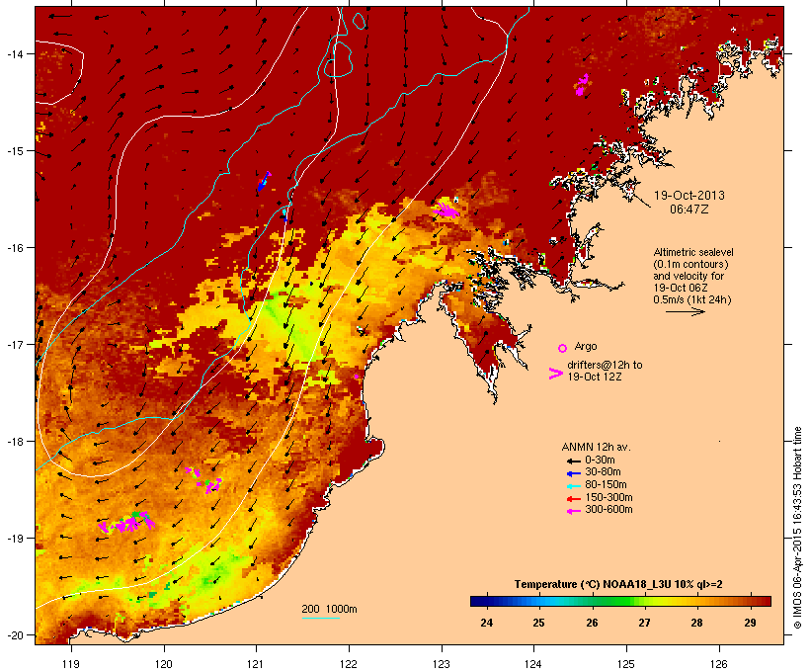Click the 'Argo' legend label
The height and width of the screenshot is (672, 810).
point(586,346)
